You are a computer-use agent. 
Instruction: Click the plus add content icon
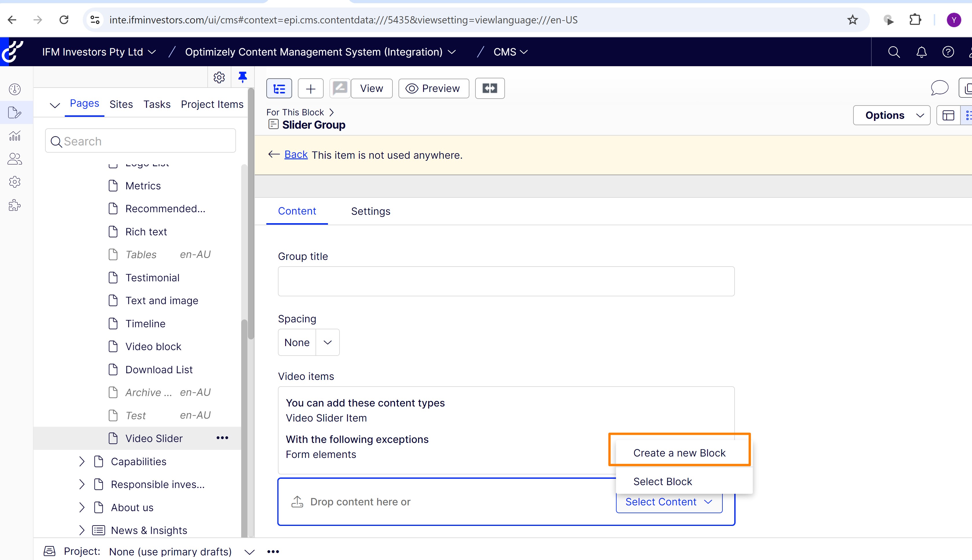[310, 88]
